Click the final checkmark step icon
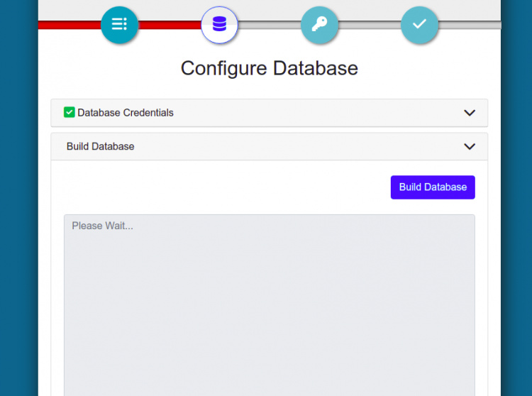 pyautogui.click(x=419, y=25)
